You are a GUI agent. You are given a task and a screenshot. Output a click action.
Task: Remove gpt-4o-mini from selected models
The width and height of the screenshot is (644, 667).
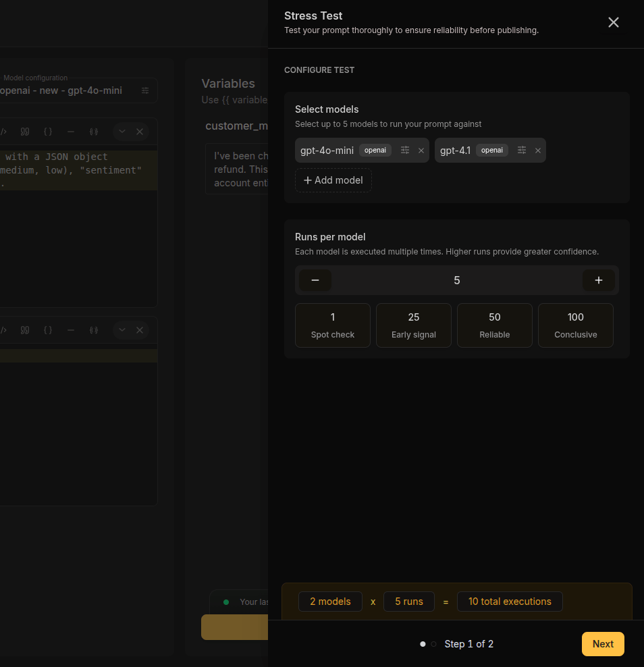coord(421,151)
